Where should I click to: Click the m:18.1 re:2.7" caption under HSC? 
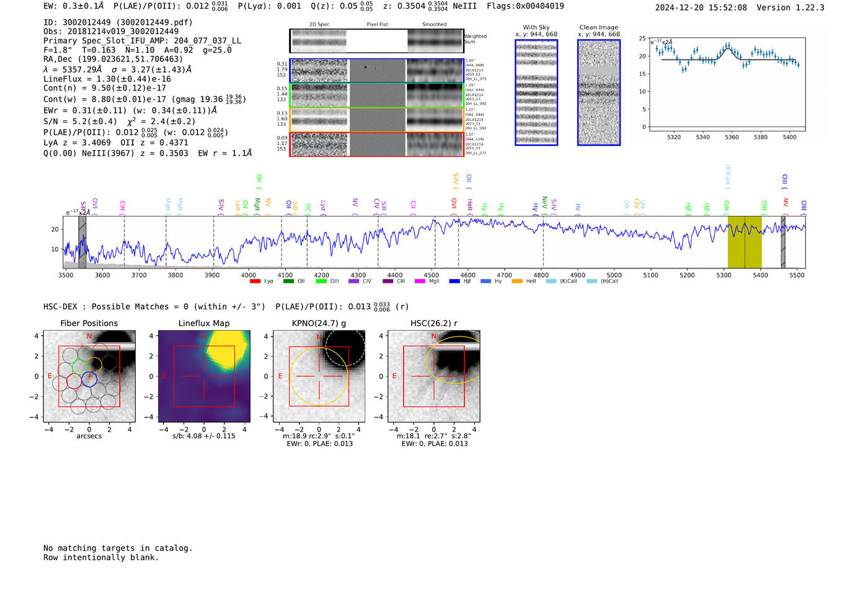pos(434,436)
